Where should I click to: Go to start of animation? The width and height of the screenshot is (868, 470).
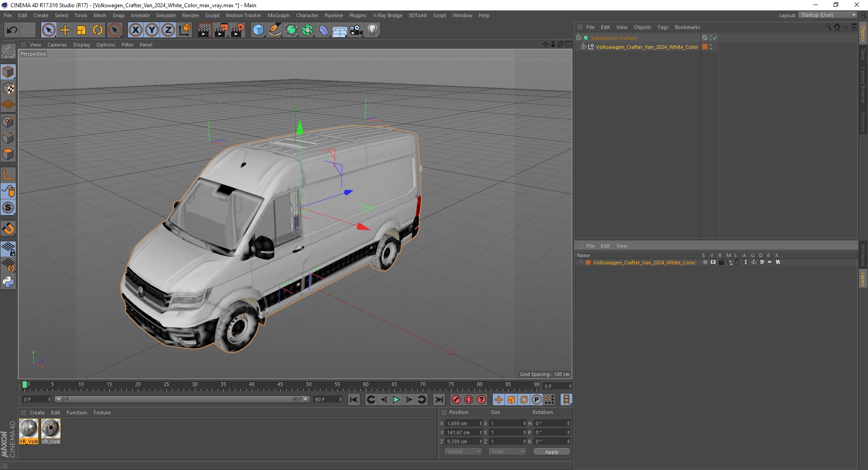354,399
